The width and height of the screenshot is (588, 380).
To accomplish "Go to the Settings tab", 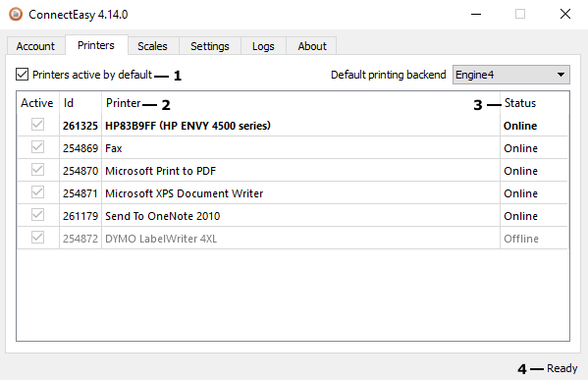I will (210, 46).
